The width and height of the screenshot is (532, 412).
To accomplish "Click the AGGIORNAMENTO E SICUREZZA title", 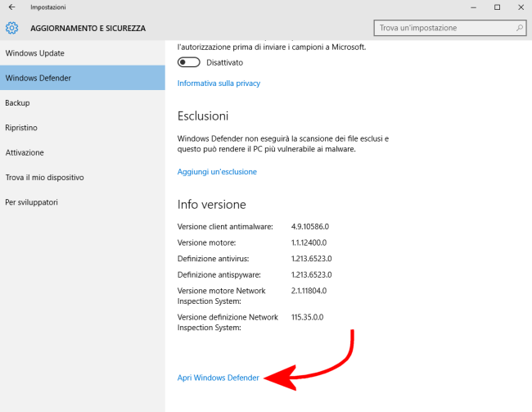I will click(x=88, y=28).
